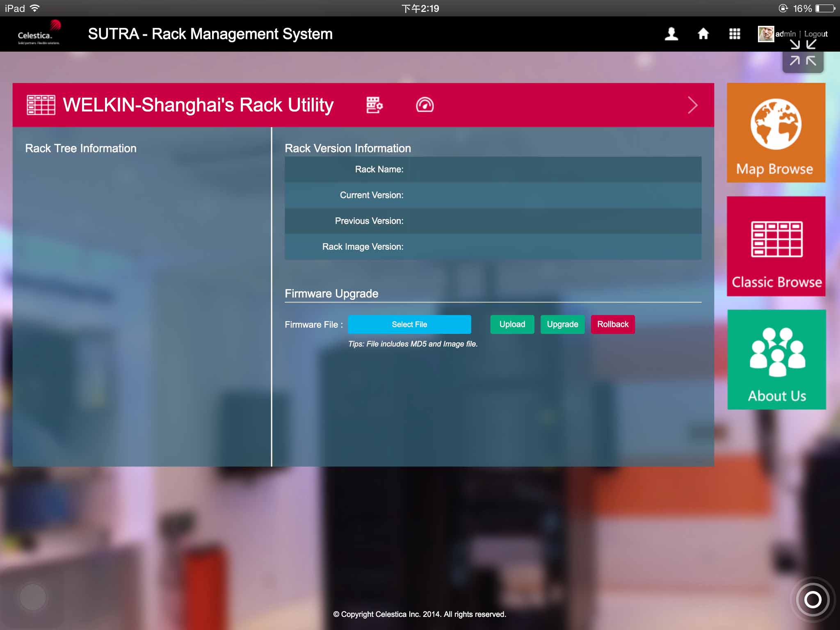Screen dimensions: 840x630
Task: Click the rack grid icon beside title
Action: pyautogui.click(x=41, y=105)
